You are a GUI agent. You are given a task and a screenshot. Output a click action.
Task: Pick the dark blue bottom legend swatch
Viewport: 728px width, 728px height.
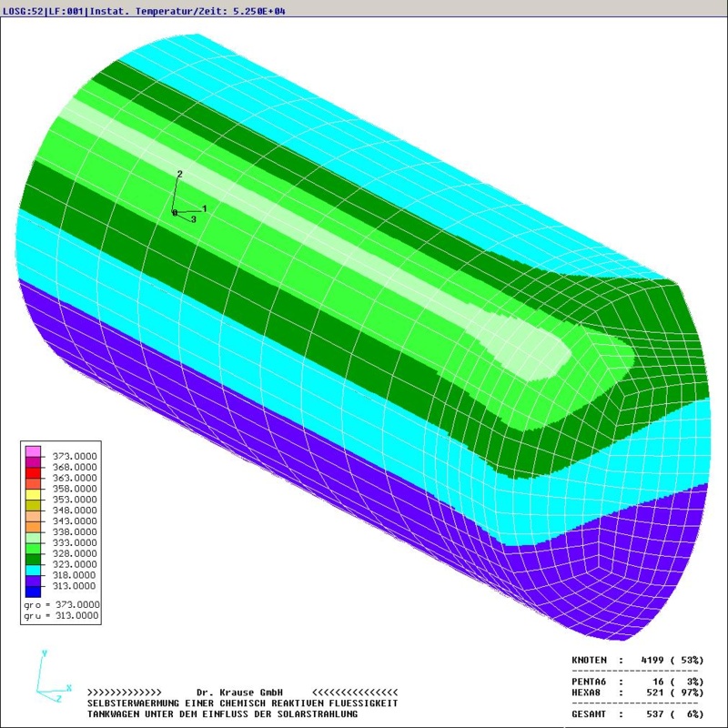pos(33,592)
